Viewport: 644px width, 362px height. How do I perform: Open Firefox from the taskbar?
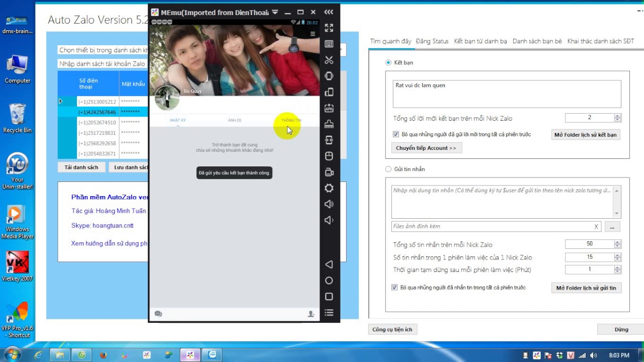tap(103, 355)
